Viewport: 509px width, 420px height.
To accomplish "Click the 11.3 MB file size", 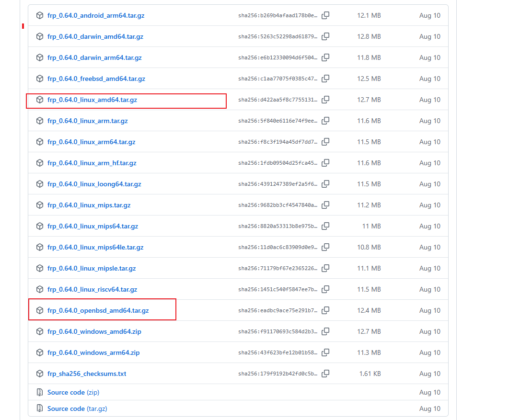I will pyautogui.click(x=369, y=352).
